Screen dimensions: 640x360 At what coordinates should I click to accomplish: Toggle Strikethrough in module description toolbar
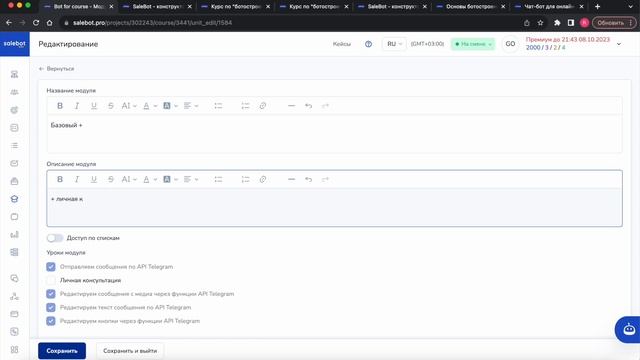tap(111, 179)
